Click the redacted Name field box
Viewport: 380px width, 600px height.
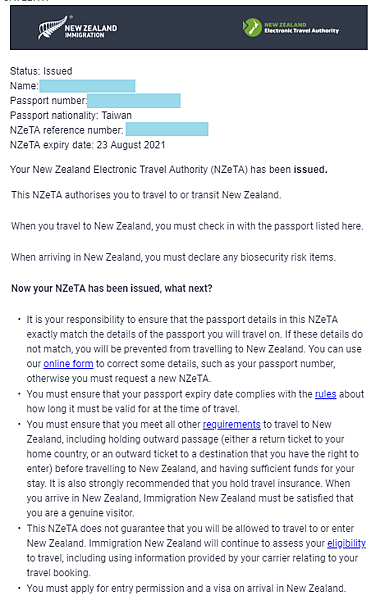87,86
